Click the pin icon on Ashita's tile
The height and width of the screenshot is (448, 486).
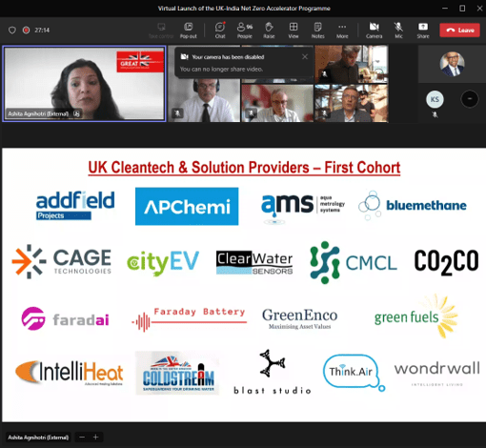point(76,113)
